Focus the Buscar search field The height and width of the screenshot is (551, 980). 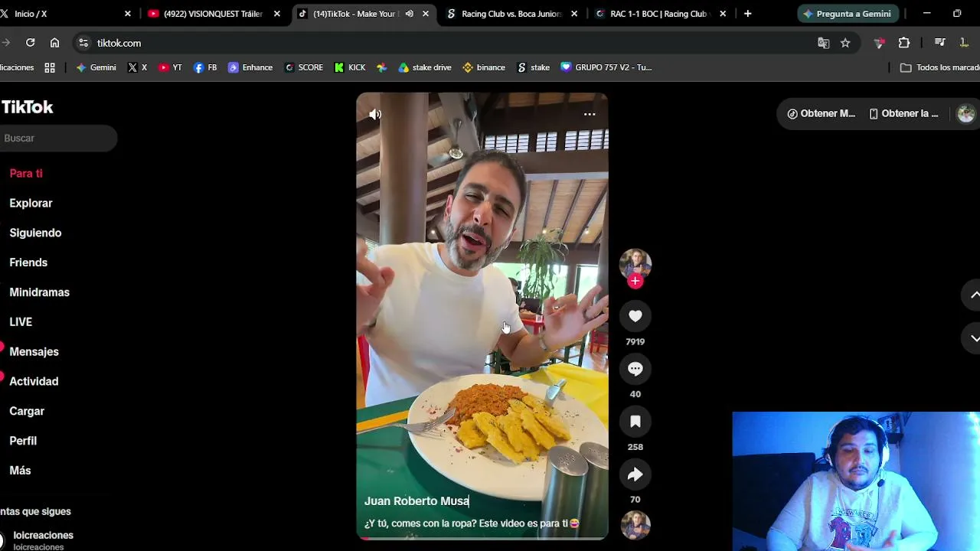tap(58, 139)
